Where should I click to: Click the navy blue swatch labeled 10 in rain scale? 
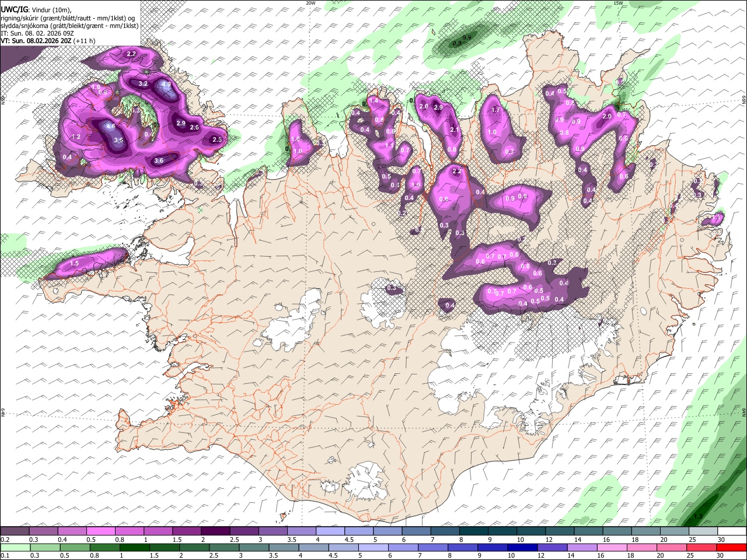522,548
